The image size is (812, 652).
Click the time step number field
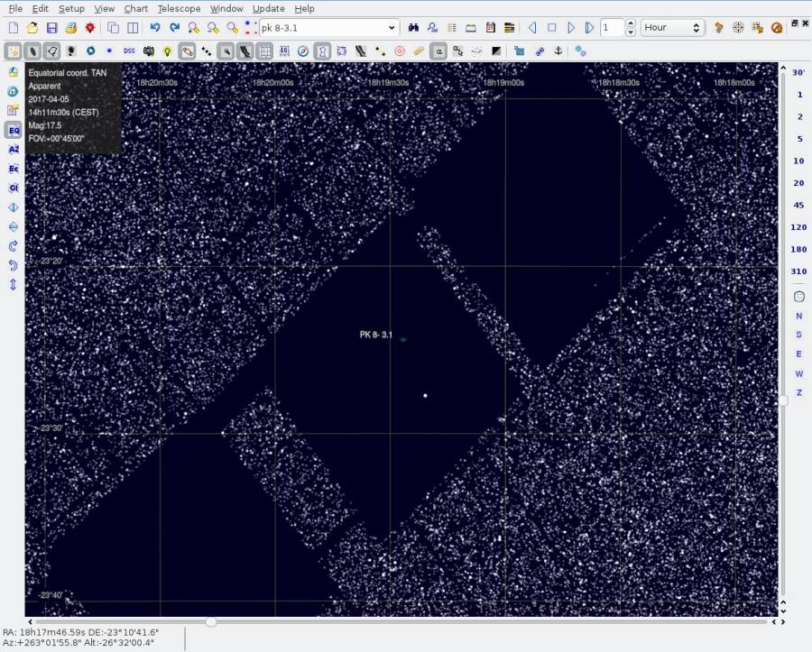click(613, 28)
